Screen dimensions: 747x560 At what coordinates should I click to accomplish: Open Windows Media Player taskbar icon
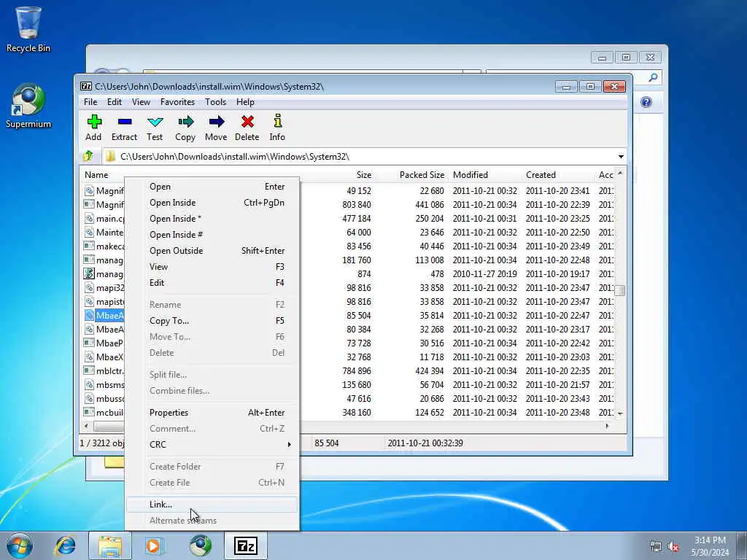154,545
